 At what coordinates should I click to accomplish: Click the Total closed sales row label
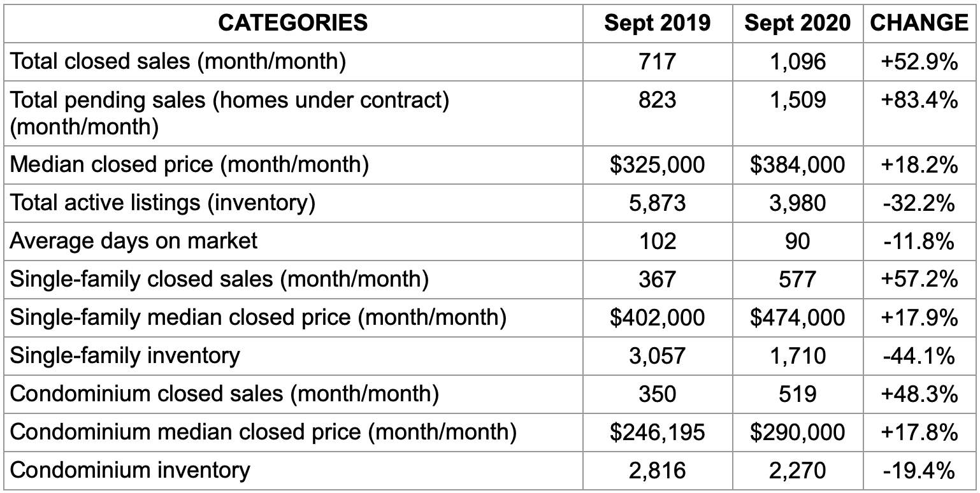178,61
